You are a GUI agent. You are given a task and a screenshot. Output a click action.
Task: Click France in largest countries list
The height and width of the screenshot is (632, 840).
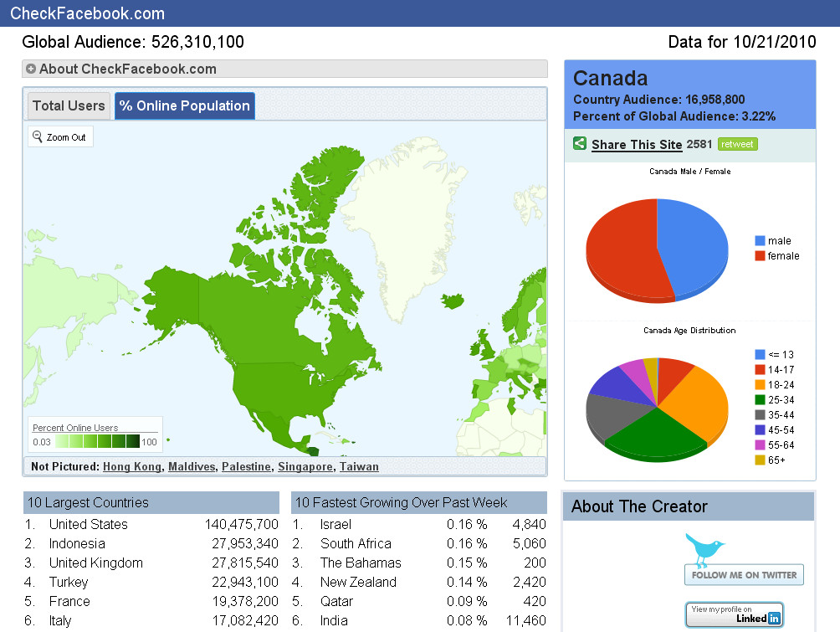click(69, 601)
